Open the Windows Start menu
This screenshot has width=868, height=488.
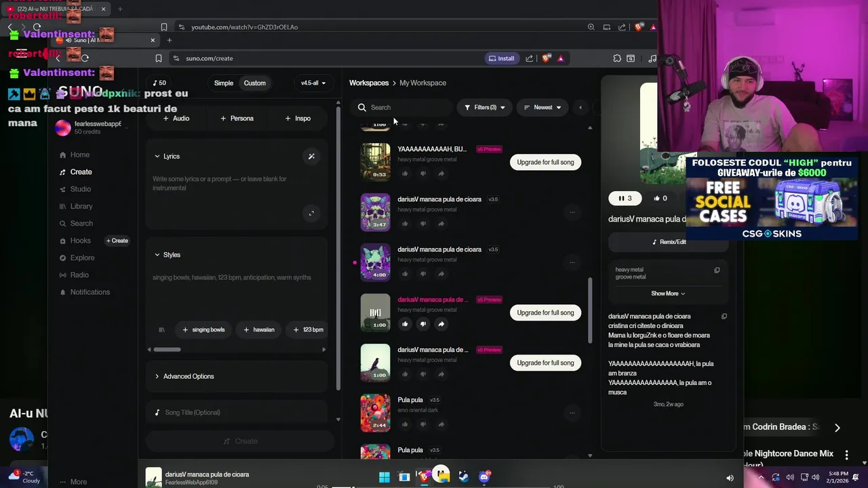click(384, 477)
